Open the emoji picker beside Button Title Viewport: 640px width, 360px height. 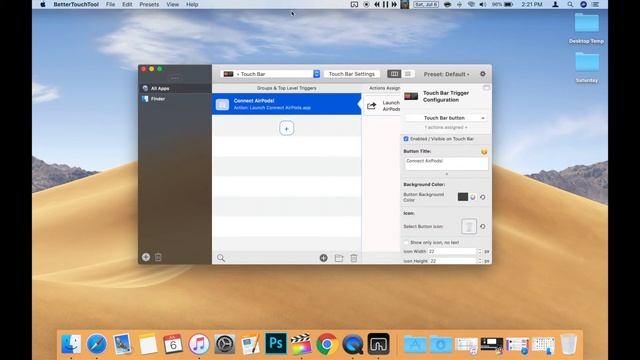[484, 151]
